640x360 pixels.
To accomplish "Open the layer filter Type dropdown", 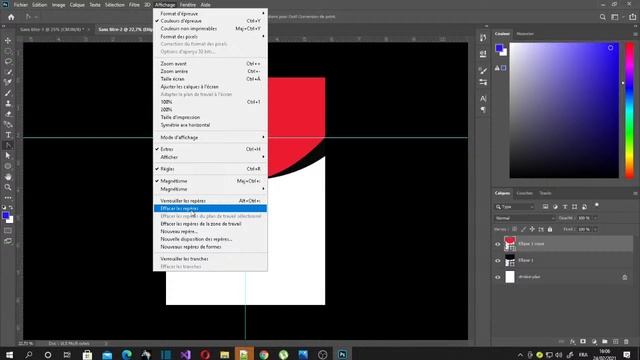I will tap(515, 207).
